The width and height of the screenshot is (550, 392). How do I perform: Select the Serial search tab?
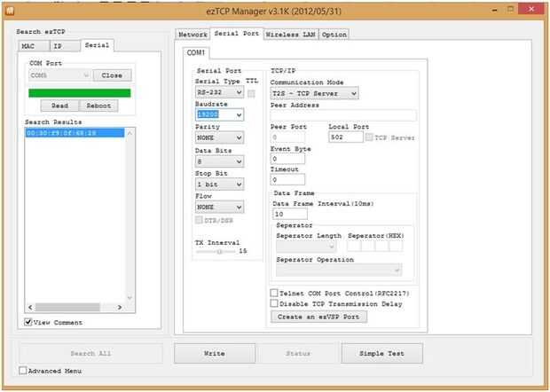coord(98,45)
